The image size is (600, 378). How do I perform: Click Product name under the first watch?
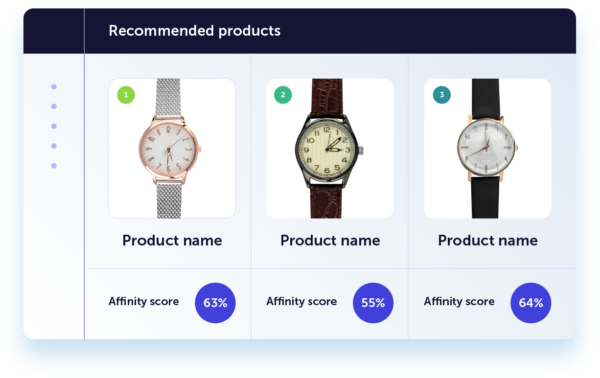click(x=172, y=240)
